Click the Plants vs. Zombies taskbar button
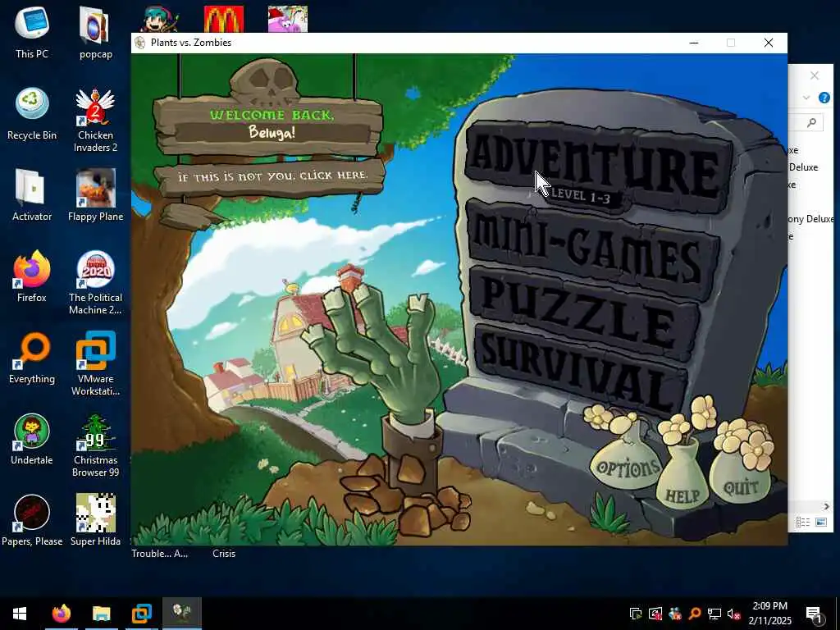The image size is (840, 630). click(x=181, y=614)
